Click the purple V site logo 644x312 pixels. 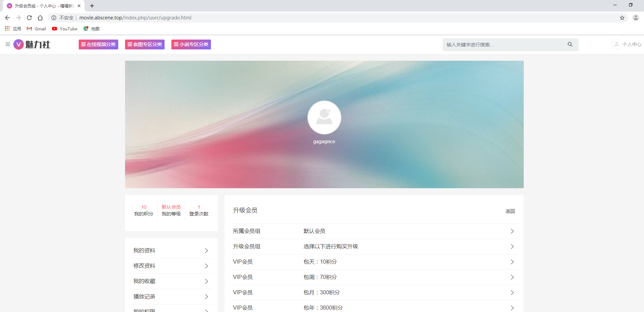point(18,44)
